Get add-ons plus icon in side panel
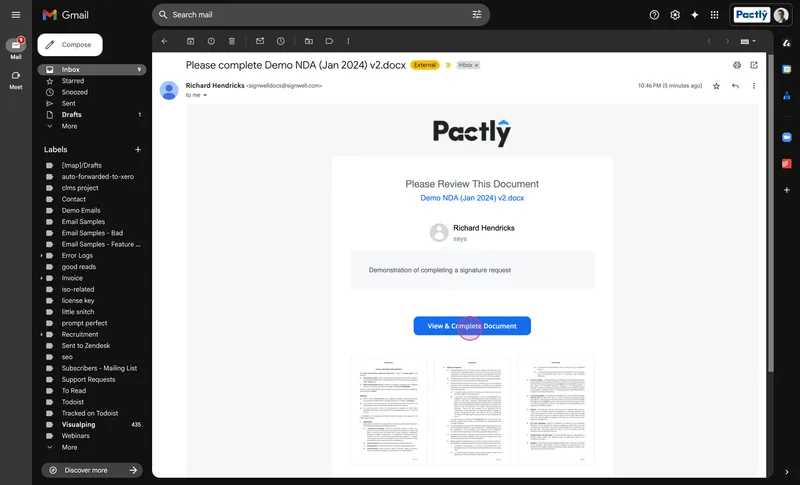The height and width of the screenshot is (485, 800). (787, 190)
